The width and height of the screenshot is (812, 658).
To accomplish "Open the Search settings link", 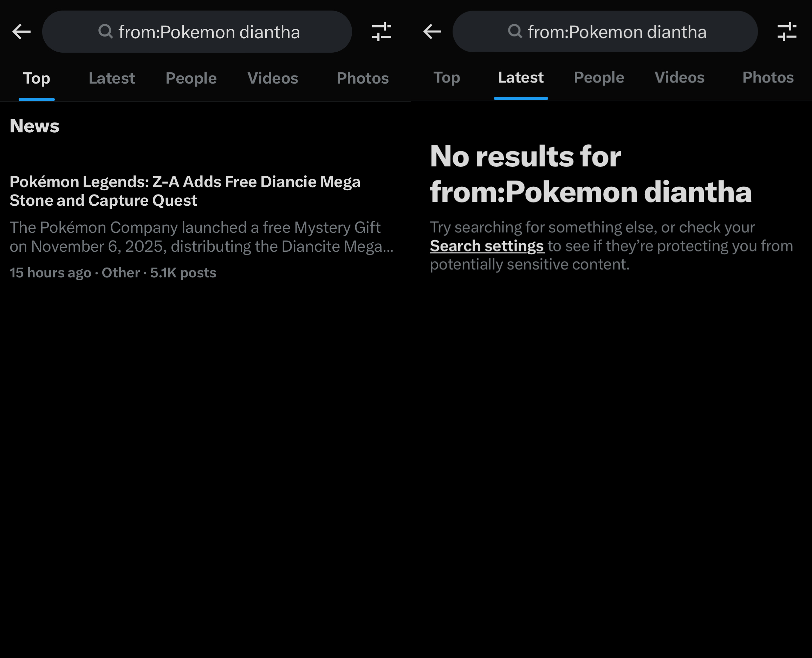I will 487,246.
